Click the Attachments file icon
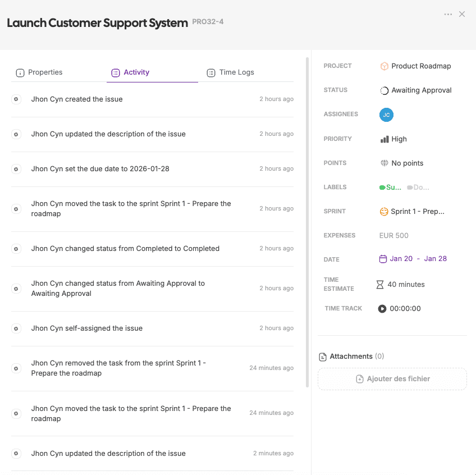This screenshot has width=476, height=475. 323,357
